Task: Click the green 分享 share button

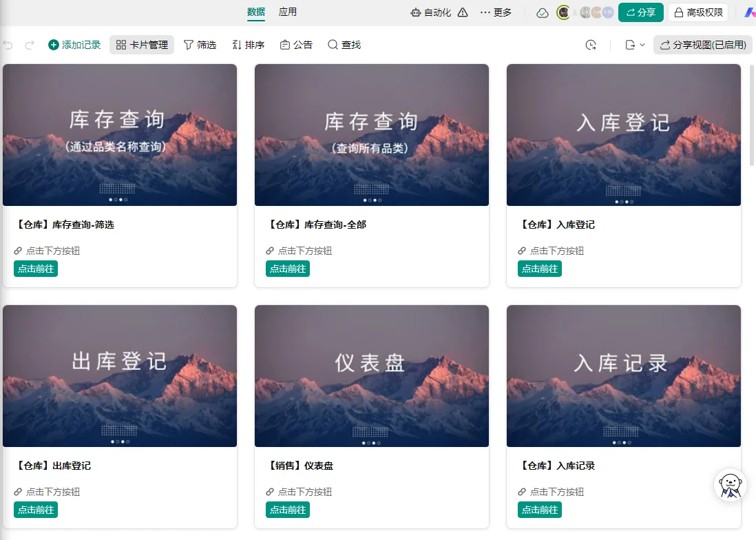Action: (x=641, y=12)
